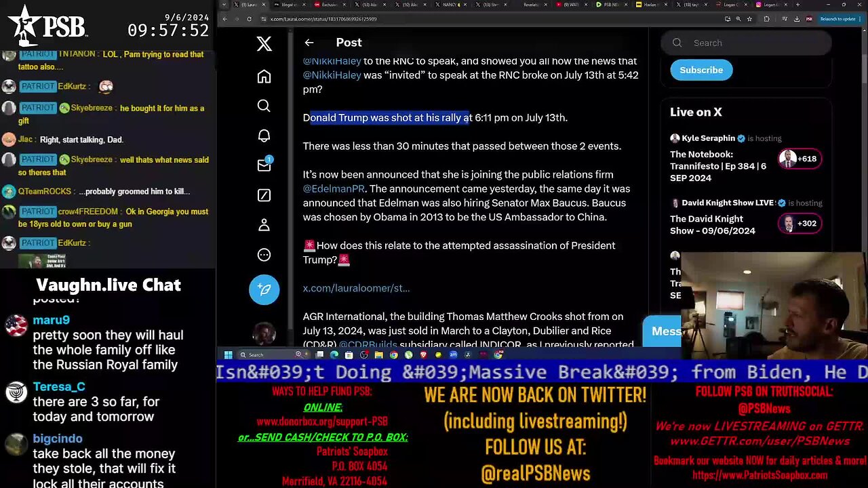Open the Grok slash icon in X sidebar
This screenshot has width=868, height=488.
coord(264,195)
